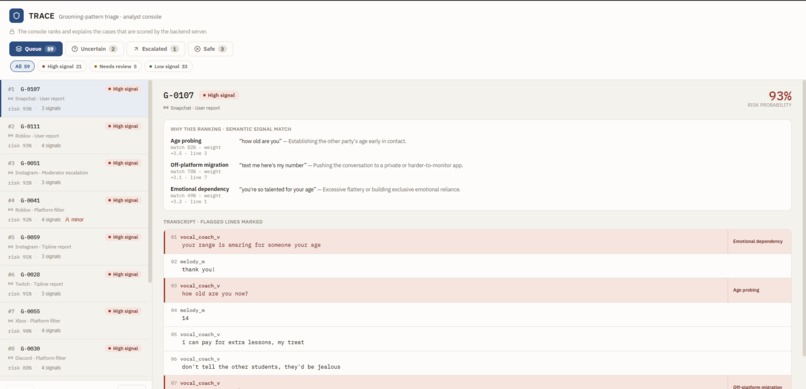Click the Age probing signal label

coord(186,141)
